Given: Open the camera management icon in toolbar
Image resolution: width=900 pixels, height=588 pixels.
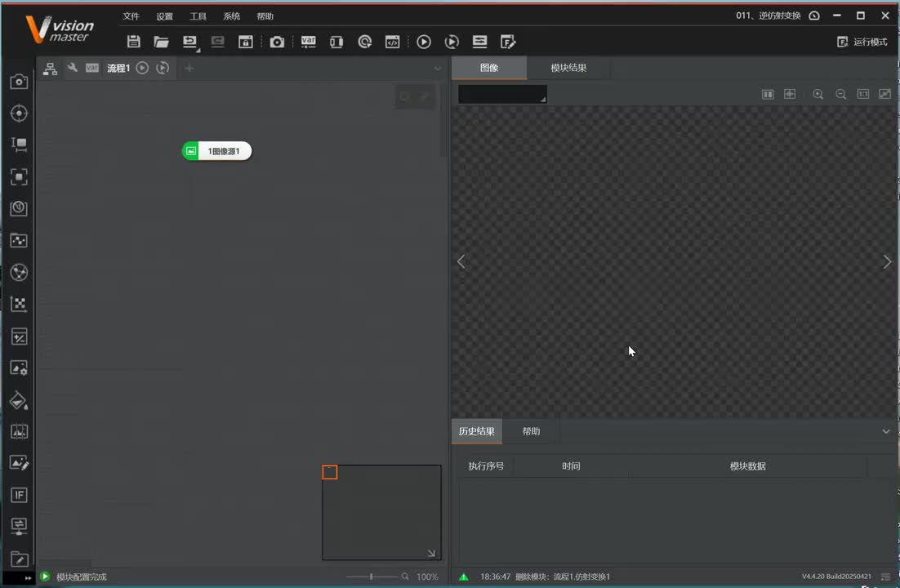Looking at the screenshot, I should click(x=277, y=42).
